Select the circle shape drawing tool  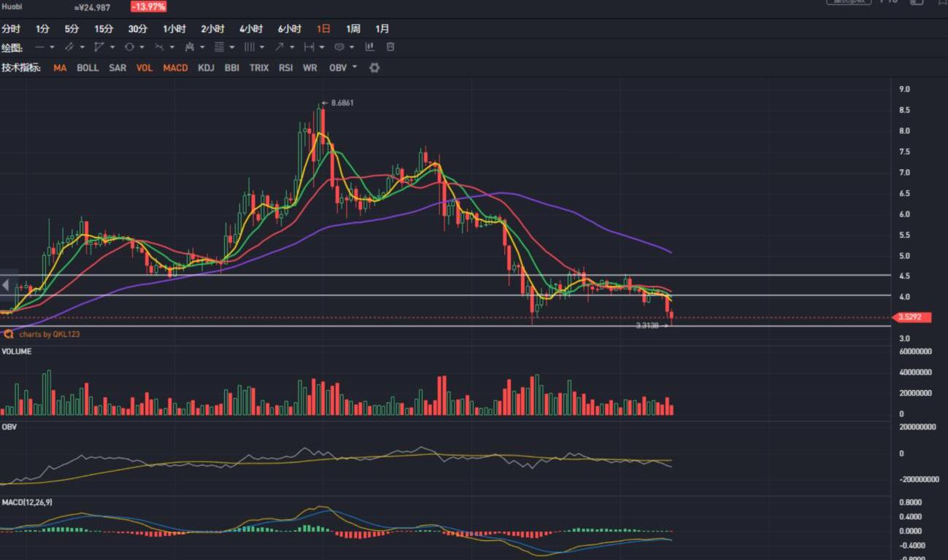129,47
